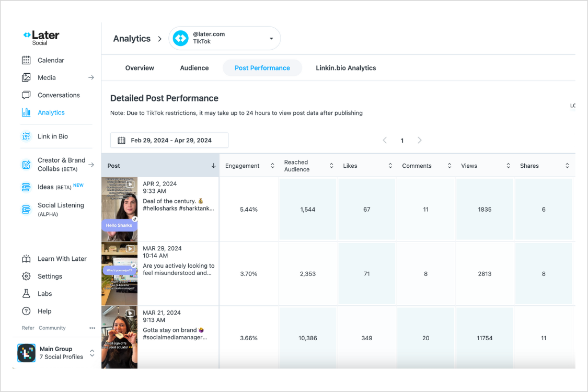Click the Labs flask icon
The height and width of the screenshot is (392, 588).
click(26, 294)
